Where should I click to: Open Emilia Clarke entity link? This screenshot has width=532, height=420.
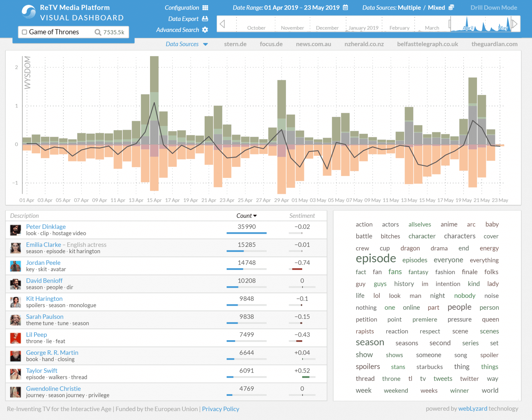(x=43, y=245)
